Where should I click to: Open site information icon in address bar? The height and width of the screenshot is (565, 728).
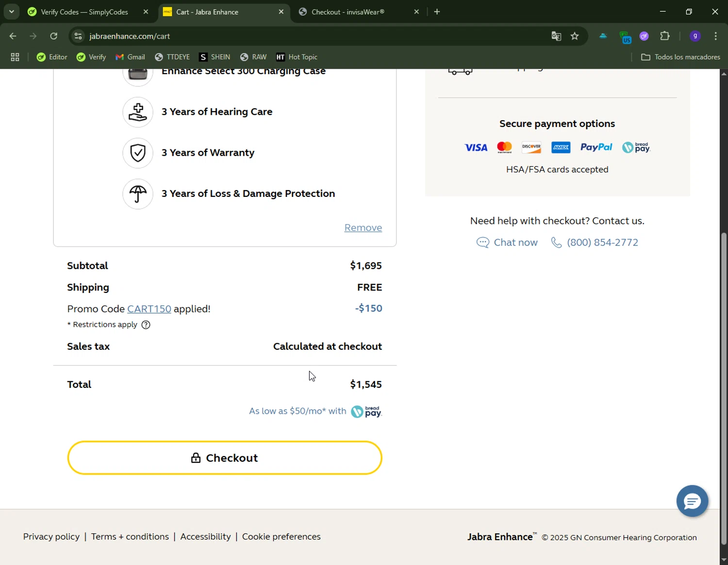(x=78, y=36)
